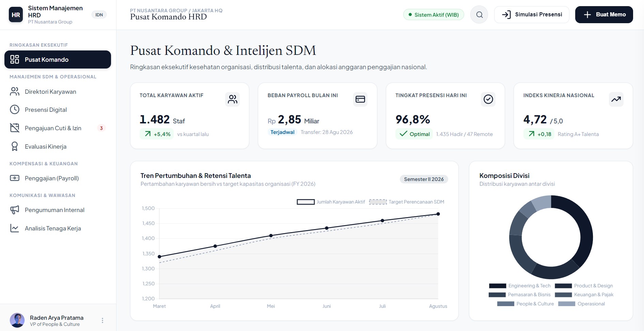This screenshot has height=331, width=644.
Task: Open Direktori Karyawan menu item
Action: click(58, 92)
